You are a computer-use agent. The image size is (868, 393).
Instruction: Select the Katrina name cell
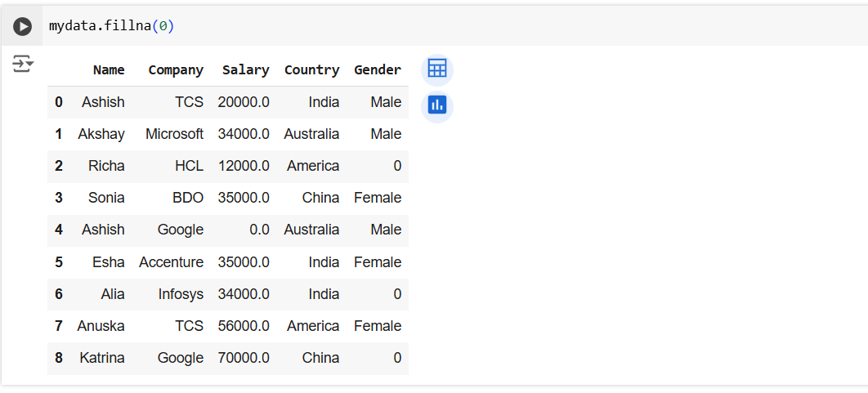[x=101, y=358]
